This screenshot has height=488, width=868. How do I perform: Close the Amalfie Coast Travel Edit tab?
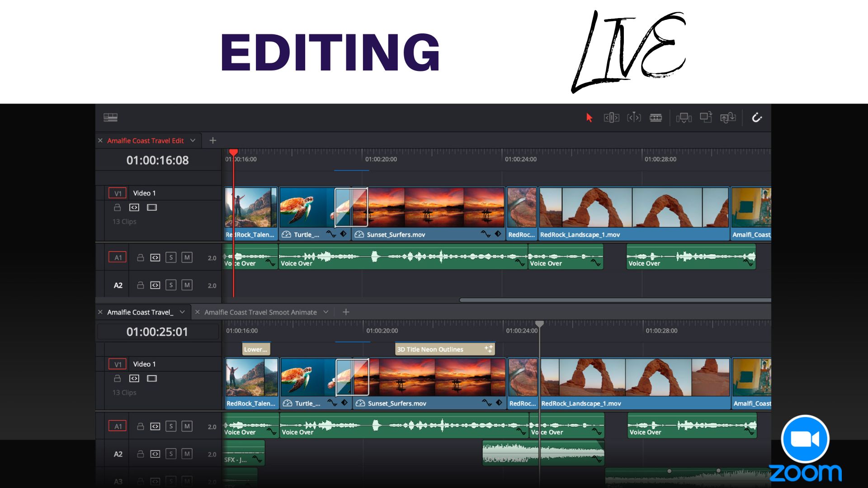[x=100, y=141]
